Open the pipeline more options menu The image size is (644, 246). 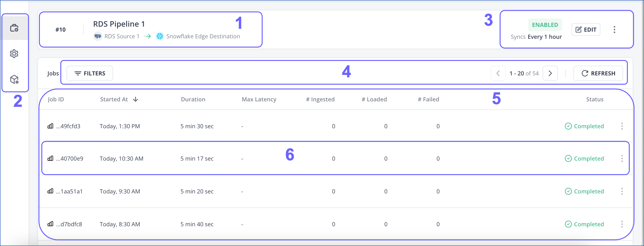[614, 30]
